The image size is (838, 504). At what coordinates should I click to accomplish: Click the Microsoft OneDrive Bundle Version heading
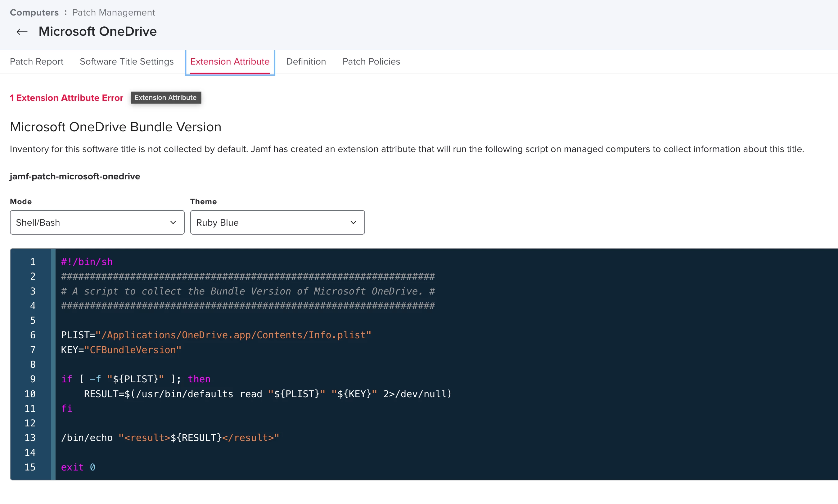click(x=115, y=127)
